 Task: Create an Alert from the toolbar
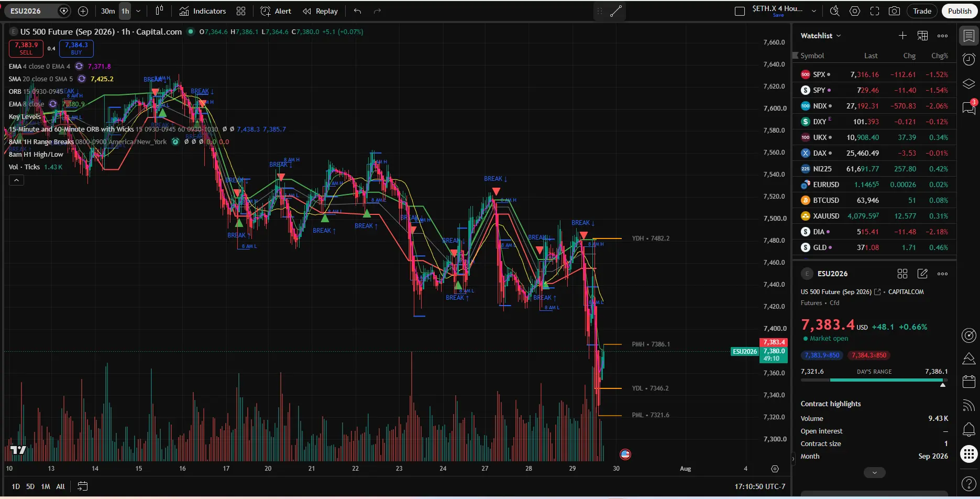tap(276, 11)
